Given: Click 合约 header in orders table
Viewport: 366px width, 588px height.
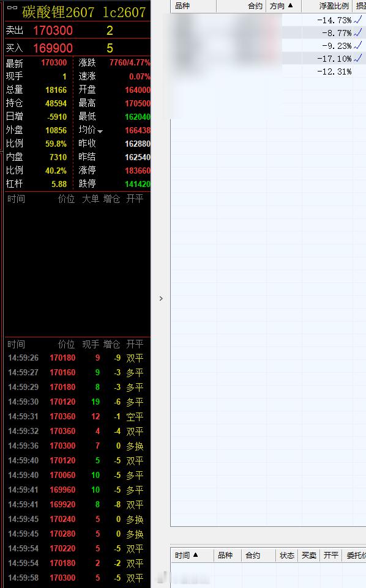Looking at the screenshot, I should 253,556.
